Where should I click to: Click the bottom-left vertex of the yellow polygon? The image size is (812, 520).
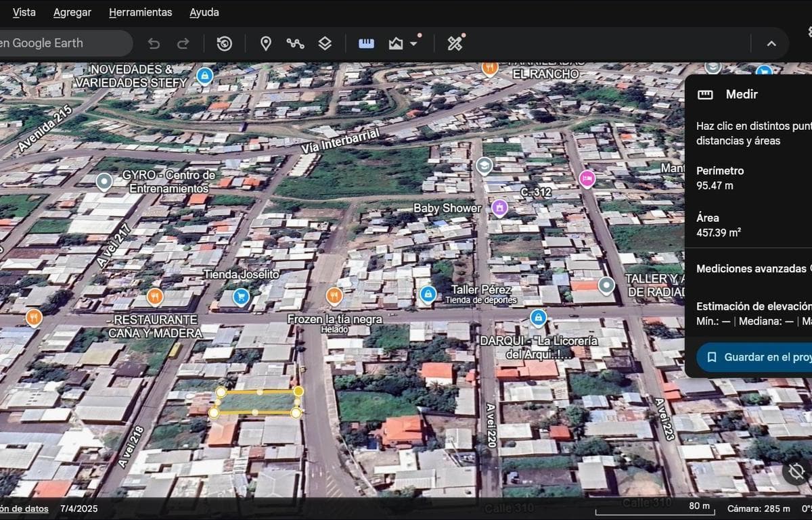(214, 412)
